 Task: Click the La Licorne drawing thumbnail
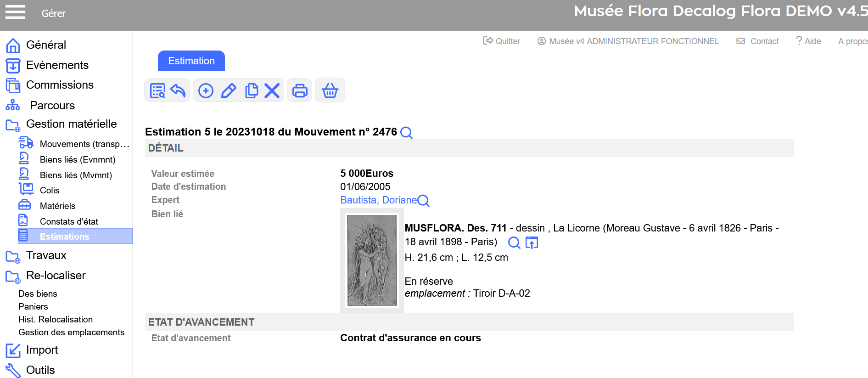372,260
